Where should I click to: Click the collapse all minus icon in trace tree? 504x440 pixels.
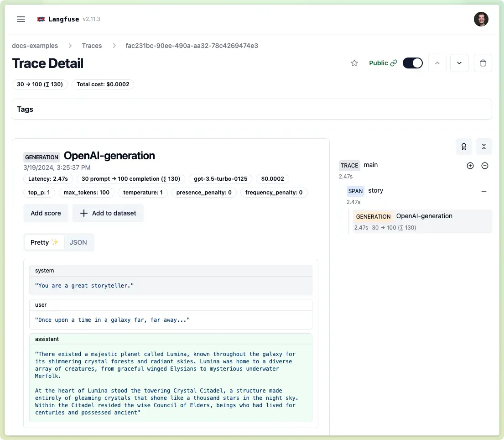[484, 165]
